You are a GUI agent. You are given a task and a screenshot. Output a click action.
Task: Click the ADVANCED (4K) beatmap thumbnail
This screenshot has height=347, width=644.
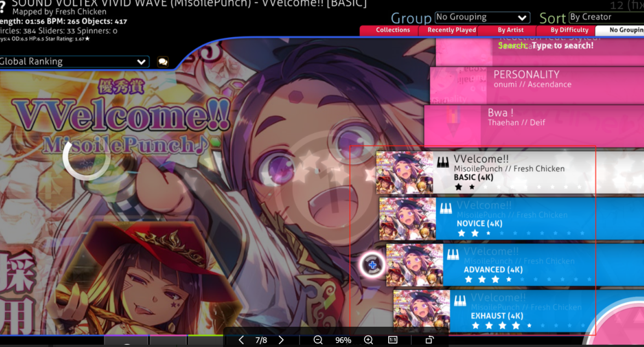[x=415, y=265]
